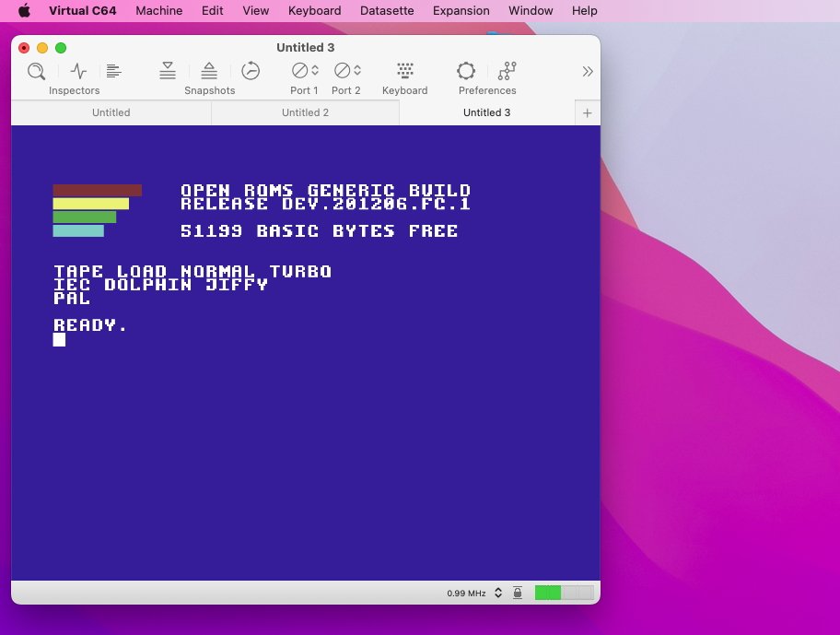Open the Machine menu
The height and width of the screenshot is (635, 840).
159,11
